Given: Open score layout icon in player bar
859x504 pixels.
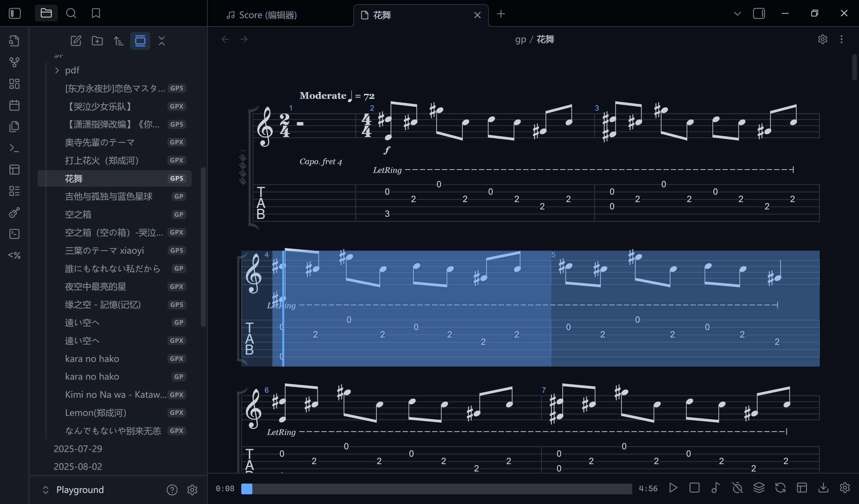Looking at the screenshot, I should 802,488.
